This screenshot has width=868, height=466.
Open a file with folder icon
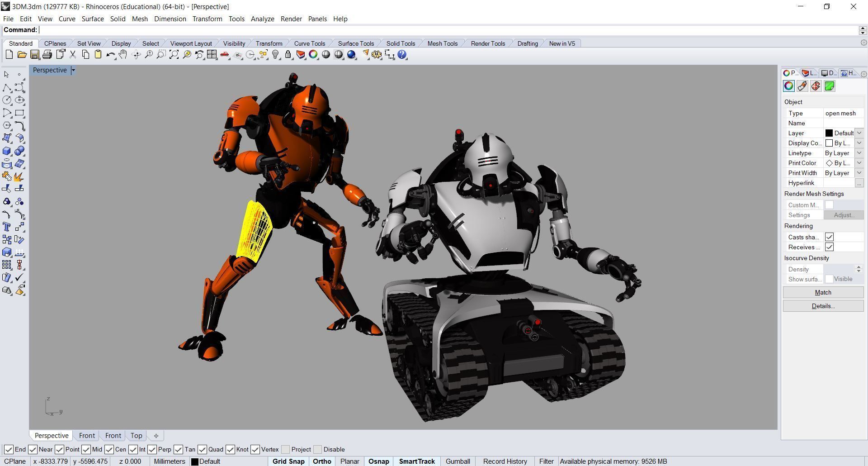tap(22, 55)
